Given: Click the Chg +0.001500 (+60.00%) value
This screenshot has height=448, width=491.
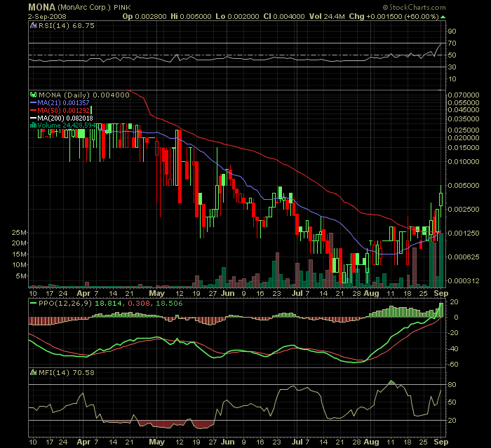Looking at the screenshot, I should coord(402,15).
